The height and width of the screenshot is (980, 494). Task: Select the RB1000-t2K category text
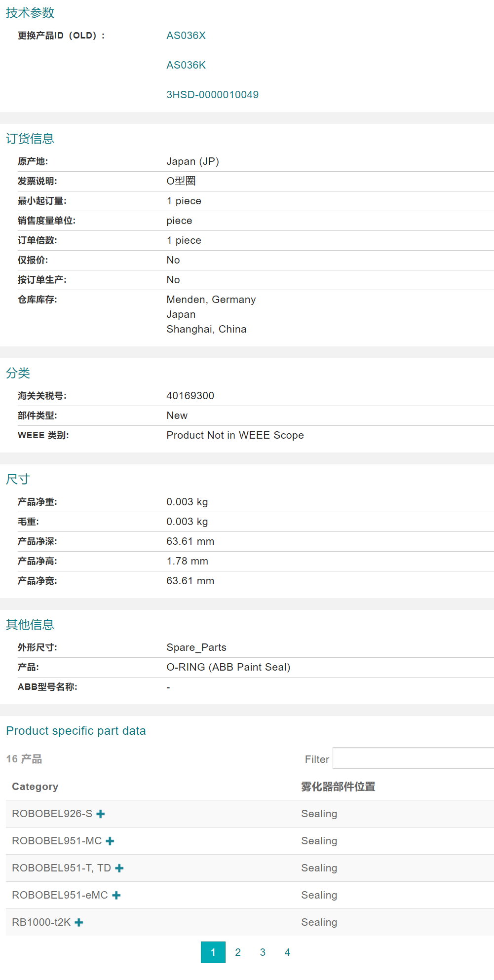[x=41, y=922]
